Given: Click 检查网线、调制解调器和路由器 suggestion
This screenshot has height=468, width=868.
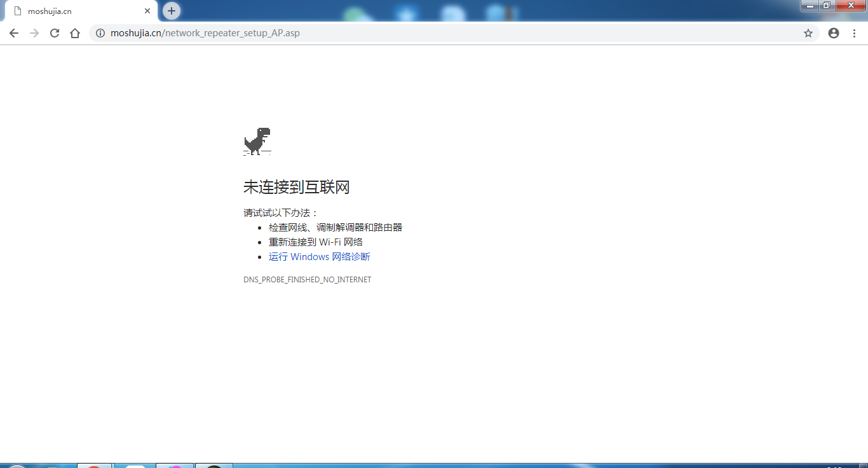Looking at the screenshot, I should click(336, 228).
